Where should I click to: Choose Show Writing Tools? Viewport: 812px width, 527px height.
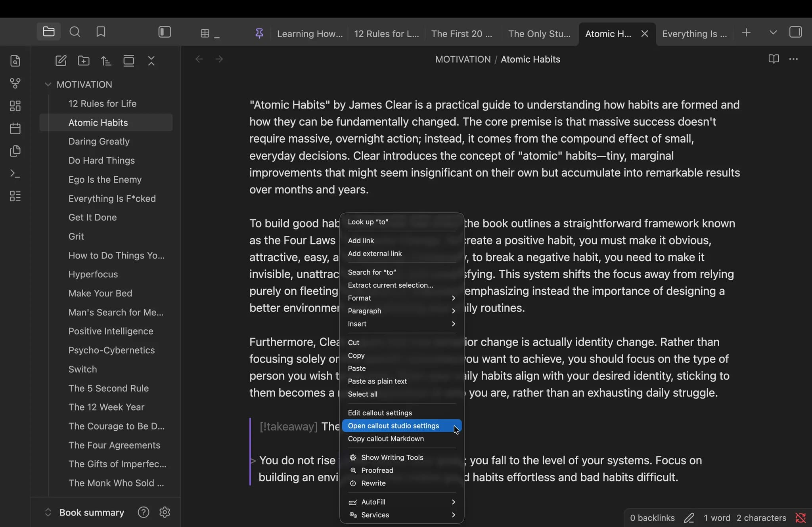(x=402, y=458)
